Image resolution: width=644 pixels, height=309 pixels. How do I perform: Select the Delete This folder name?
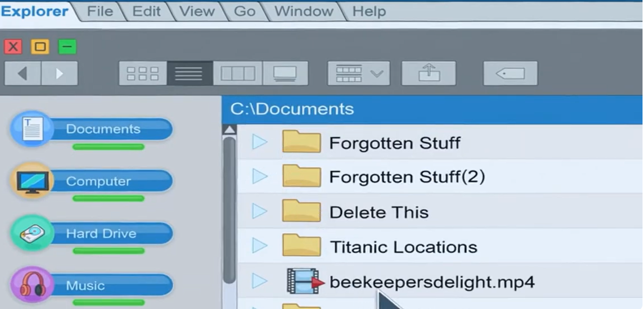[x=379, y=212]
